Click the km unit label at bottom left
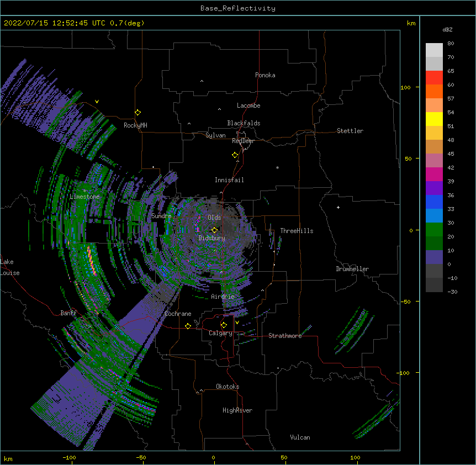Screen dimensions: 476x465 pyautogui.click(x=8, y=458)
